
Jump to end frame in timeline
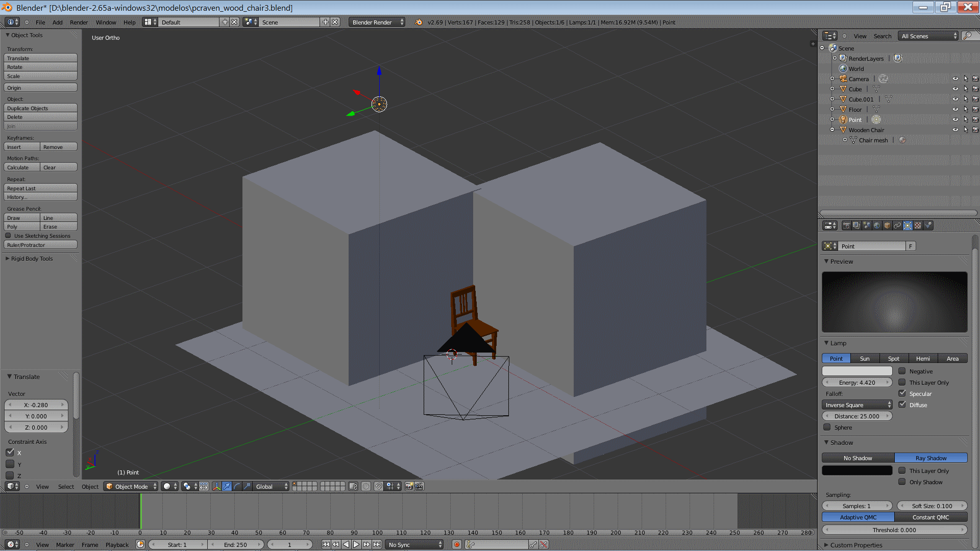pos(377,544)
